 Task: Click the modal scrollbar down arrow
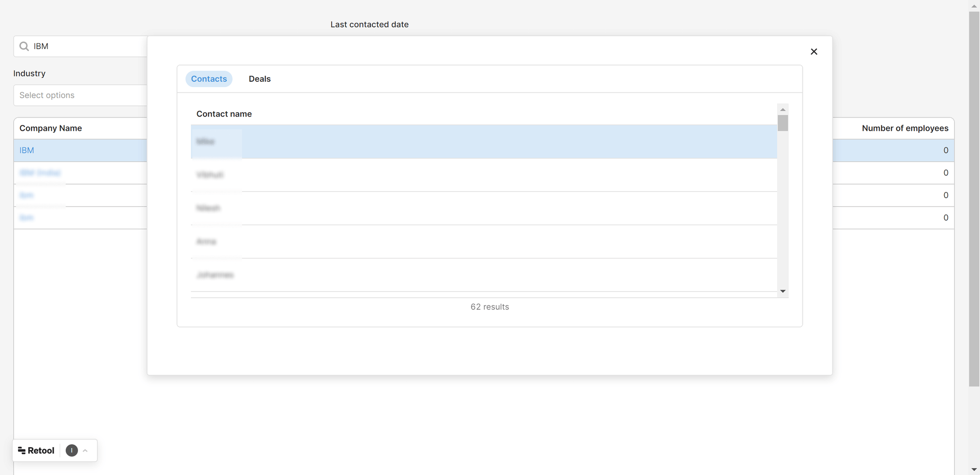coord(783,291)
